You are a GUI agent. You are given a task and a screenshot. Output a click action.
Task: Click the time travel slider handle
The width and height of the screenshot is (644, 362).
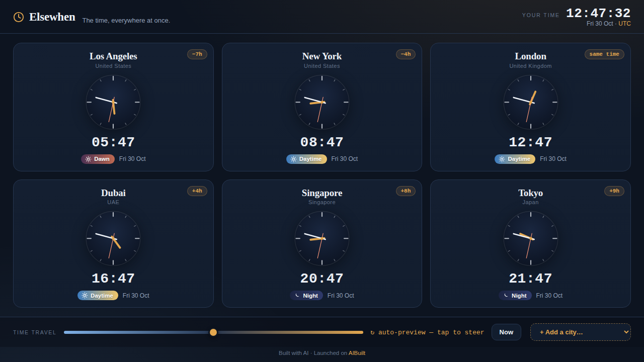pyautogui.click(x=213, y=332)
